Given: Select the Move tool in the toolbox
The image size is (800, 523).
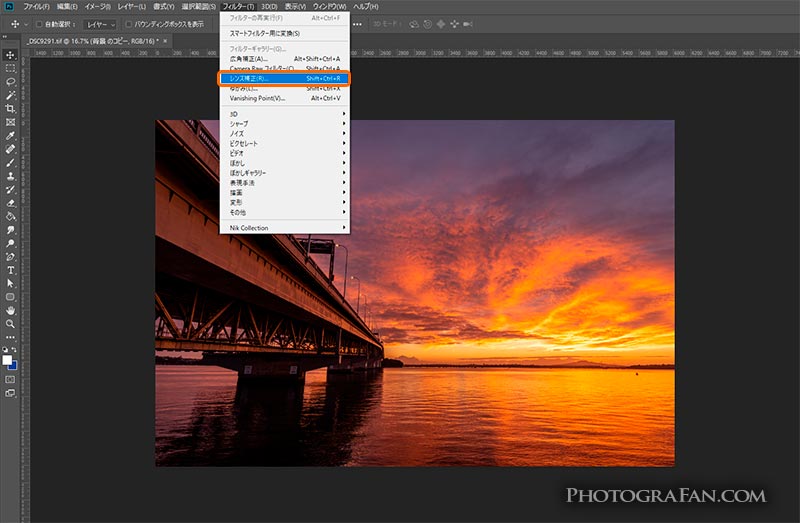Looking at the screenshot, I should [10, 55].
